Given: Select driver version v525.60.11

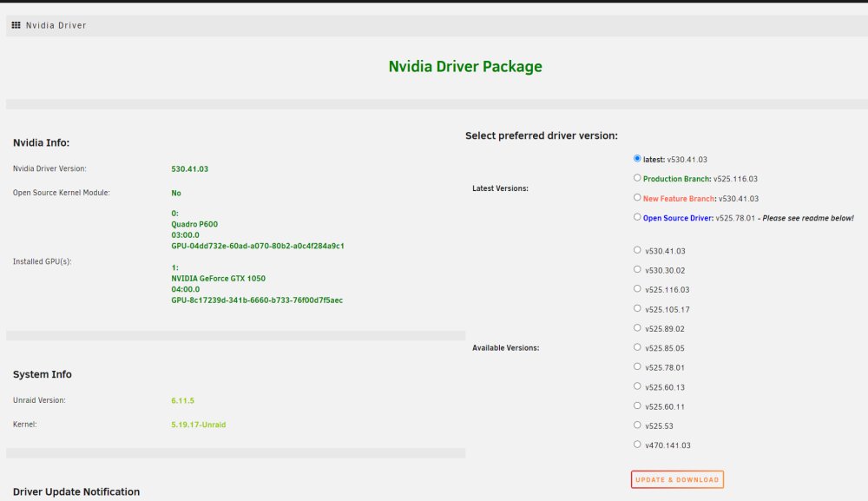Looking at the screenshot, I should coord(637,405).
